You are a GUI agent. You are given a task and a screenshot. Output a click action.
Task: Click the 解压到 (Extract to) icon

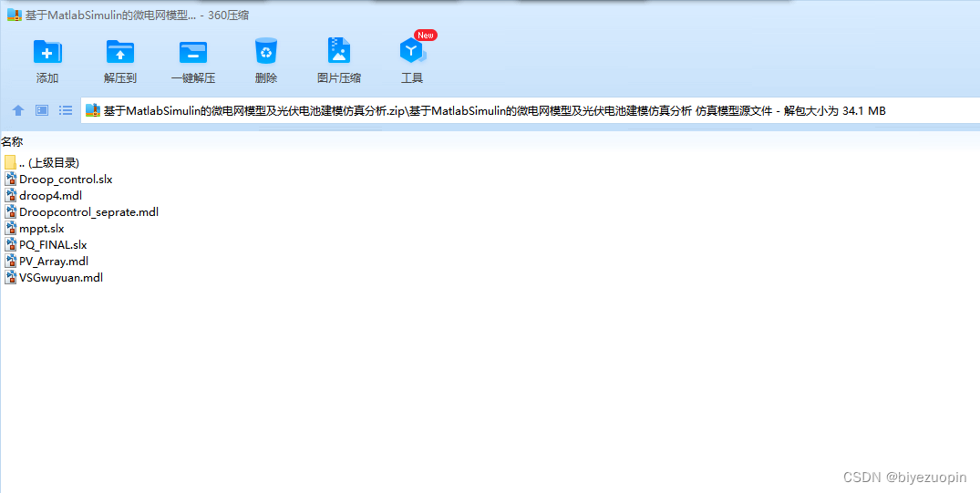coord(120,51)
